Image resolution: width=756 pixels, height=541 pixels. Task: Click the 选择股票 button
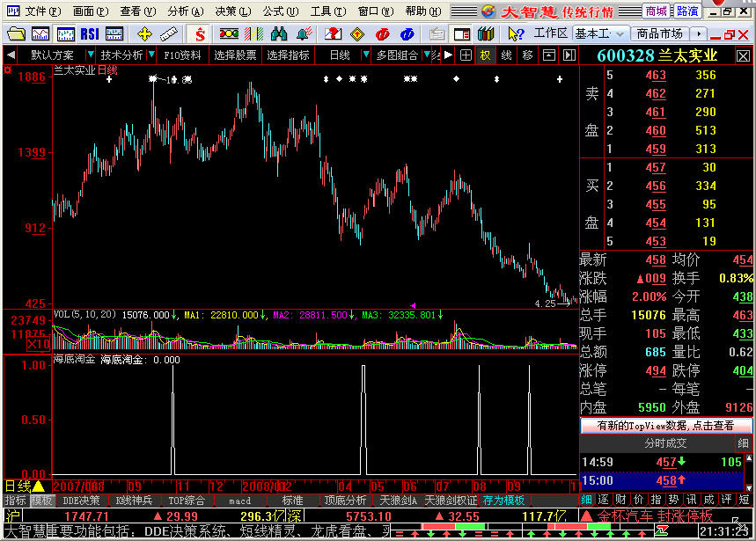click(235, 55)
